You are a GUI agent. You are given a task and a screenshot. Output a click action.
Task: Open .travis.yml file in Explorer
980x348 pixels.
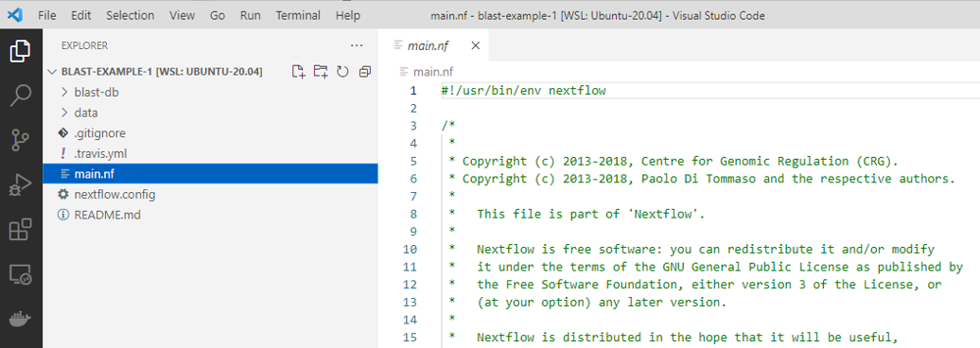pyautogui.click(x=210, y=154)
